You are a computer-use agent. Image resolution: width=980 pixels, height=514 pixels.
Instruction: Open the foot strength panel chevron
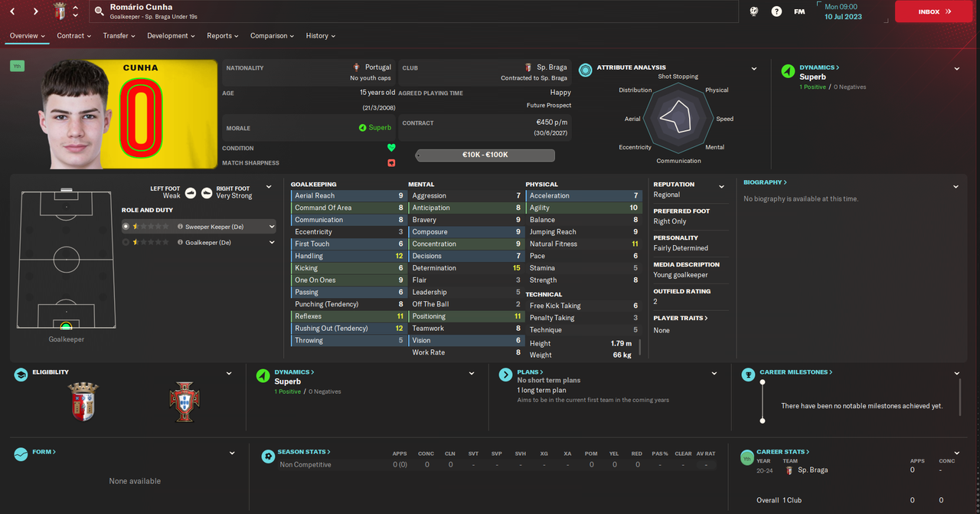(269, 187)
